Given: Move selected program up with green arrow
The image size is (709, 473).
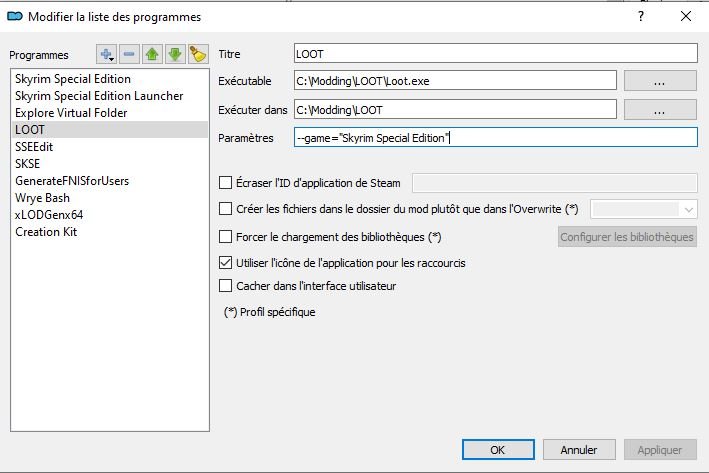Looking at the screenshot, I should 153,54.
